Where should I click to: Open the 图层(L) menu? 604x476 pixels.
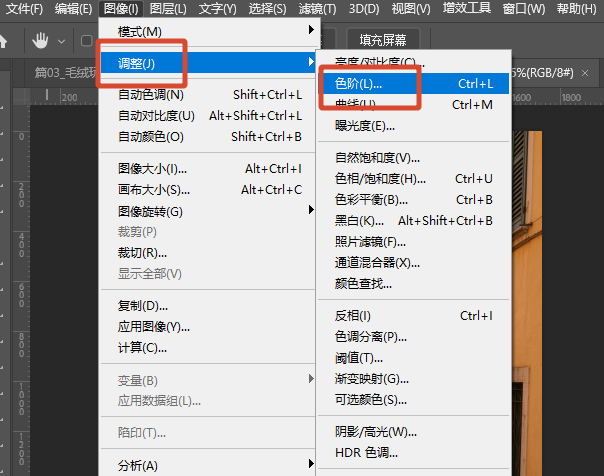pyautogui.click(x=168, y=8)
